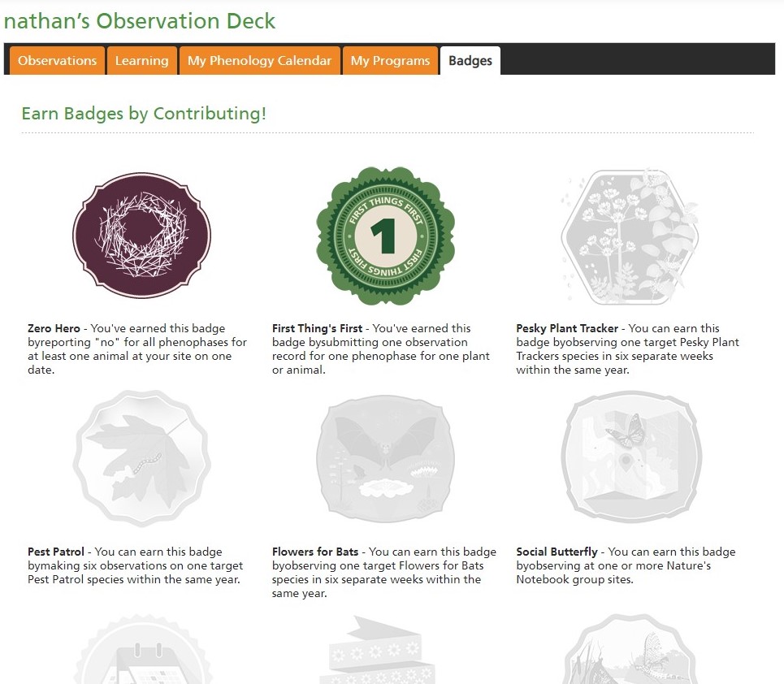
Task: Click the bold Flowers for Bats title
Action: tap(315, 552)
